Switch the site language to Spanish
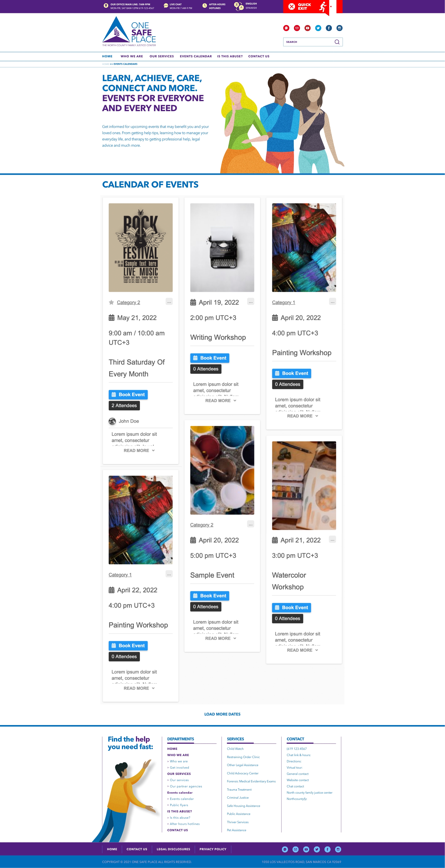 coord(251,8)
